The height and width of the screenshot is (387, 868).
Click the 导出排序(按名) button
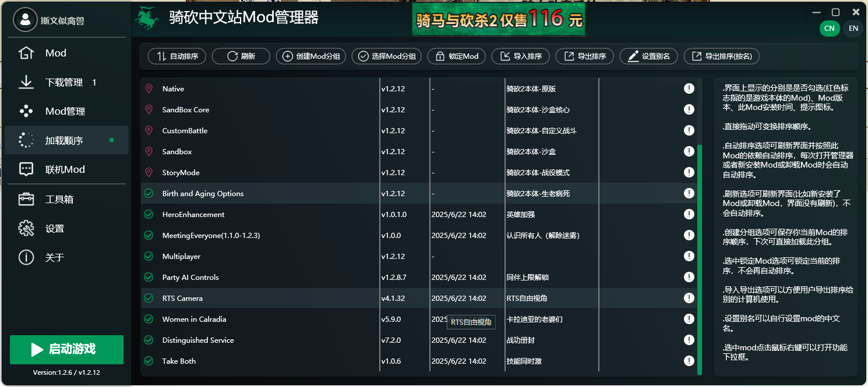click(721, 56)
